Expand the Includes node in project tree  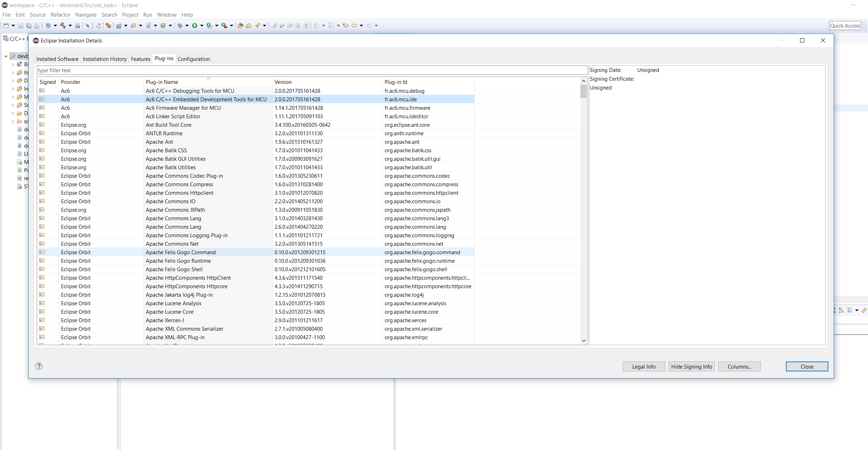13,73
